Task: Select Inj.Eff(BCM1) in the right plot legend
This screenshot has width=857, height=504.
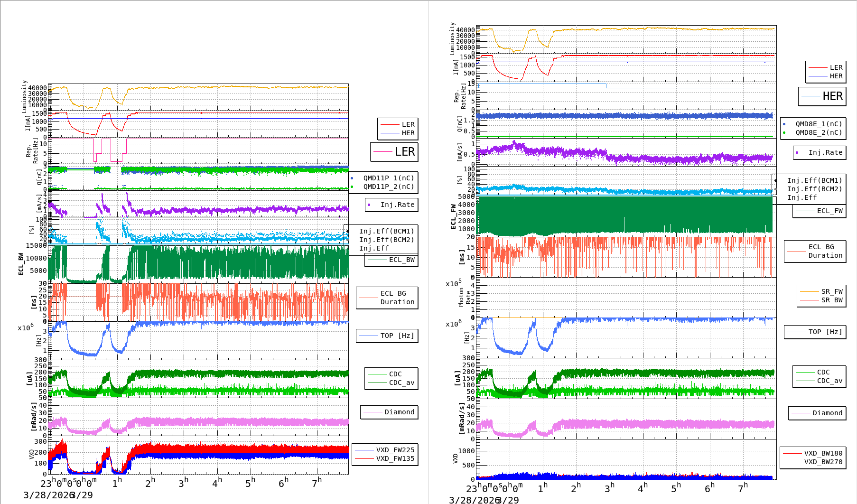Action: [814, 180]
